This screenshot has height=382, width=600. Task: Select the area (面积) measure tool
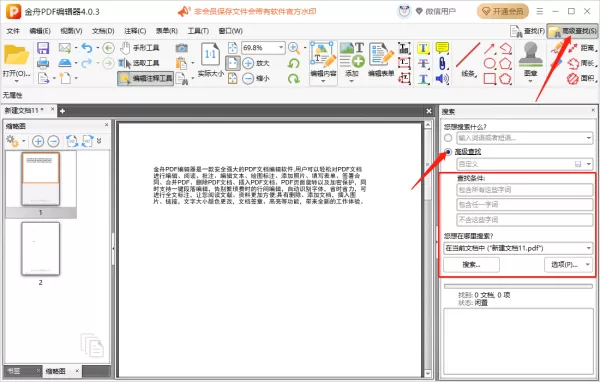[x=582, y=78]
